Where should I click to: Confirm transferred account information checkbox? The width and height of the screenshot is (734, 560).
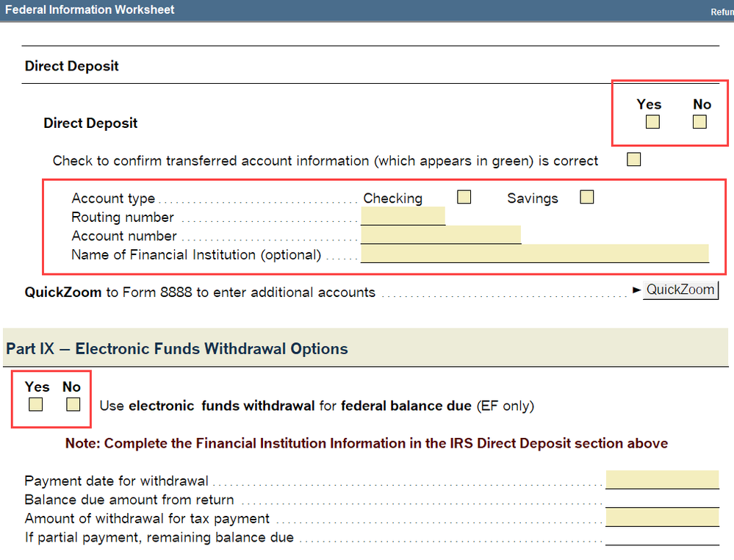(633, 159)
